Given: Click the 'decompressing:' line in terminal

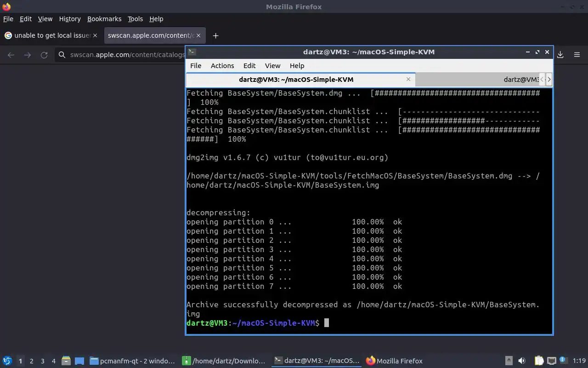Looking at the screenshot, I should click(x=219, y=213).
